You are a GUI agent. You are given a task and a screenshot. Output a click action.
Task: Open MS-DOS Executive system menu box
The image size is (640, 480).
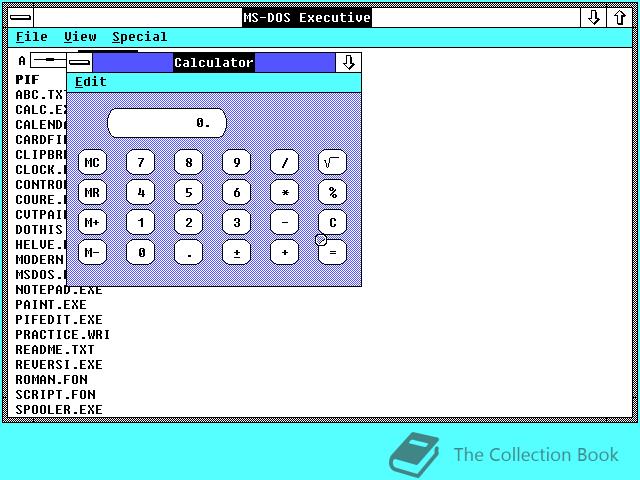(x=20, y=18)
